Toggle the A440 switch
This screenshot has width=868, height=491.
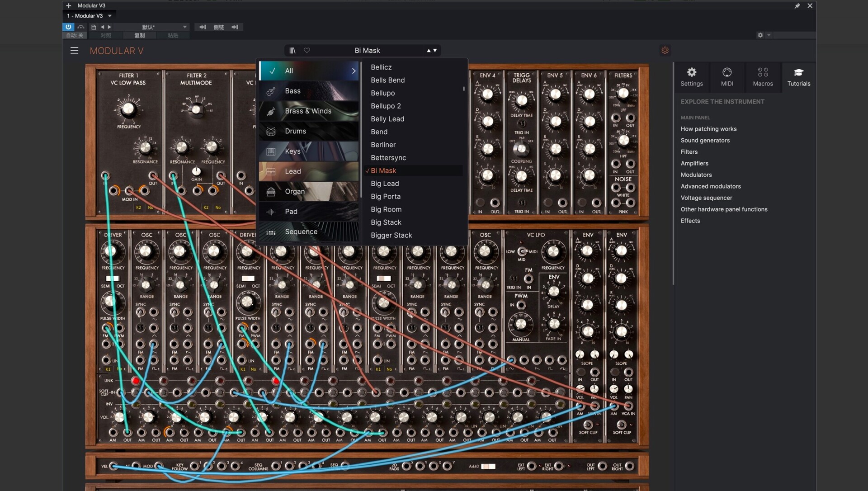[488, 466]
